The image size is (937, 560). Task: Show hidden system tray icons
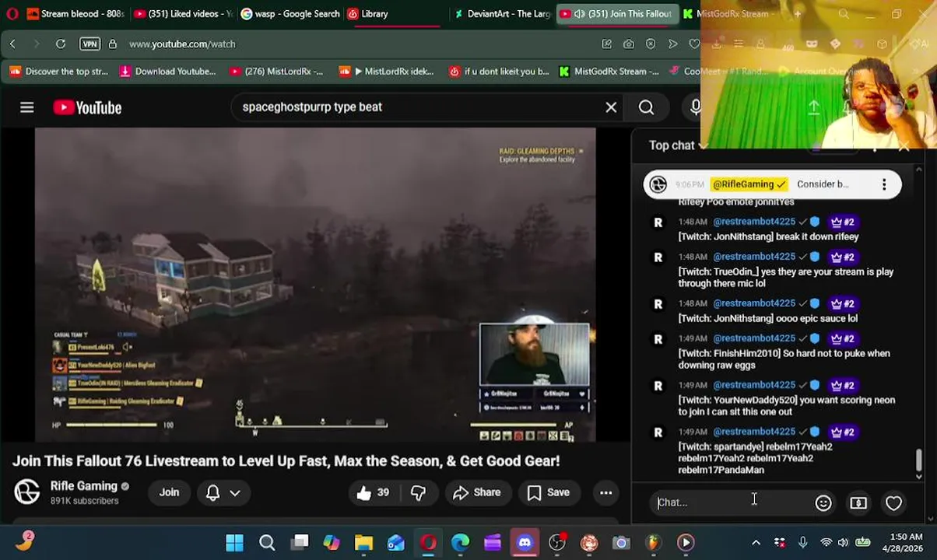pyautogui.click(x=756, y=542)
